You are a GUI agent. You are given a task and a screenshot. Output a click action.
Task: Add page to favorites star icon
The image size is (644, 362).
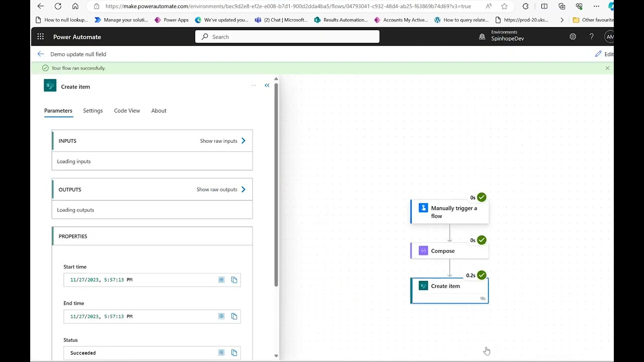(504, 6)
